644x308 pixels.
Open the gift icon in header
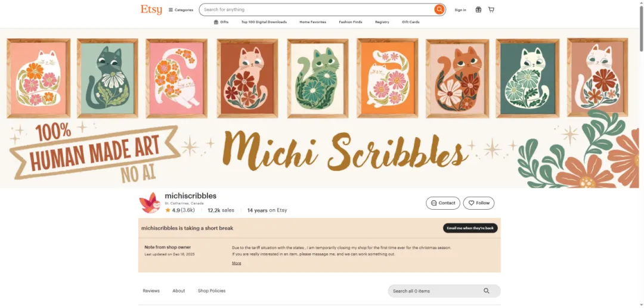pyautogui.click(x=478, y=10)
